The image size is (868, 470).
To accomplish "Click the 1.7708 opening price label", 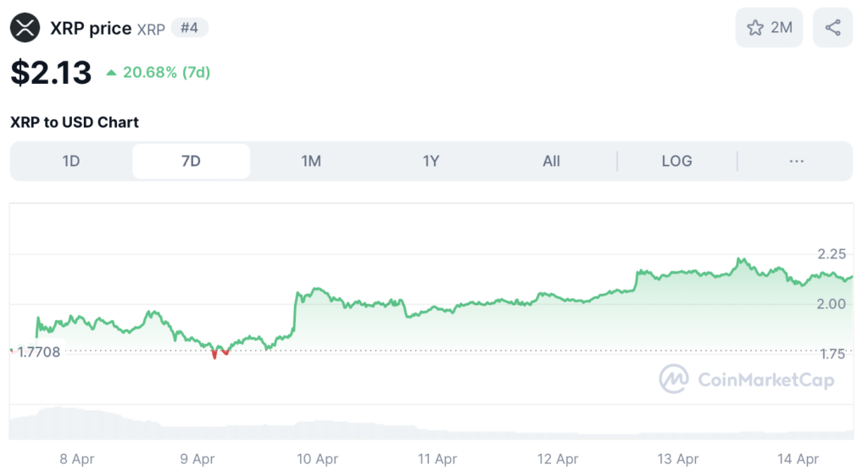I will pos(38,351).
